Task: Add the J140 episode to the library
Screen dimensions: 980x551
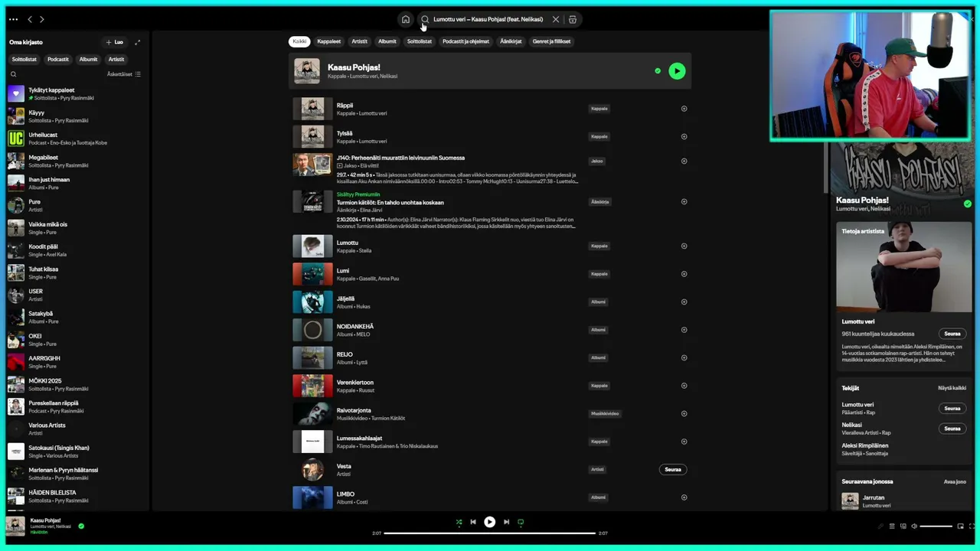Action: click(684, 161)
